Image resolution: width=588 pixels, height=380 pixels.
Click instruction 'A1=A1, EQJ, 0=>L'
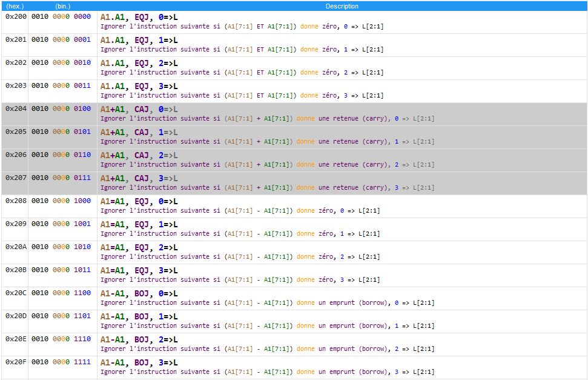(139, 202)
